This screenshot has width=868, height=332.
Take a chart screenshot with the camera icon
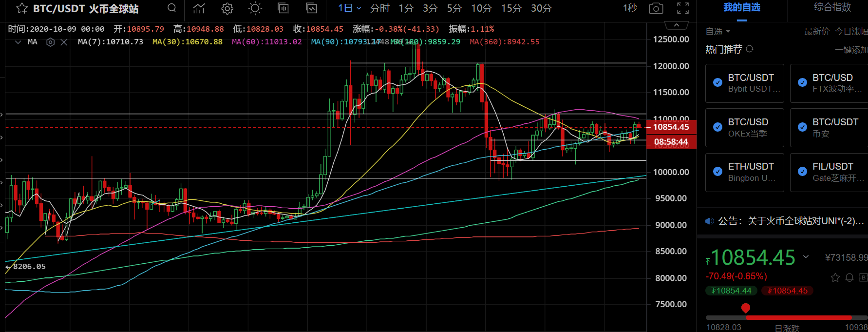click(x=656, y=8)
